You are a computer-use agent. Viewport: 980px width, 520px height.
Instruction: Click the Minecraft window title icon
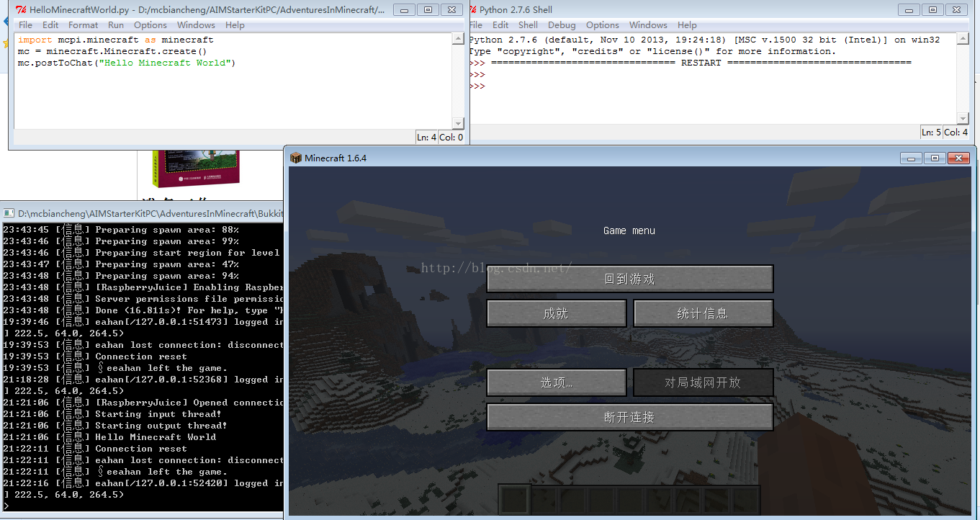(296, 158)
